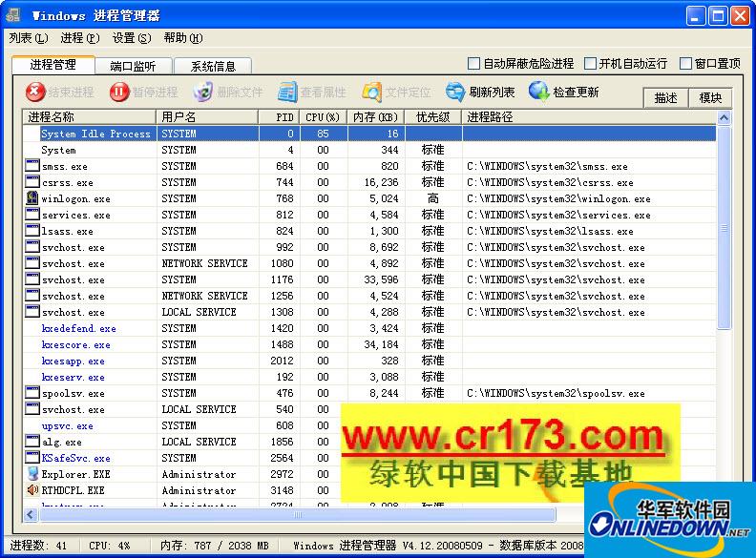756x558 pixels.
Task: Select the System Idle Process row
Action: coord(369,134)
